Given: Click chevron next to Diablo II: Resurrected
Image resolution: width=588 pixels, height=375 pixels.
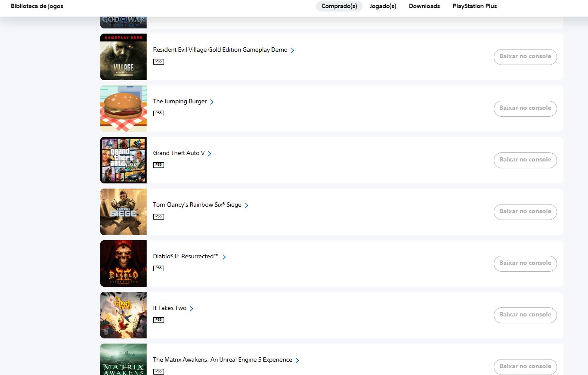Looking at the screenshot, I should point(224,257).
